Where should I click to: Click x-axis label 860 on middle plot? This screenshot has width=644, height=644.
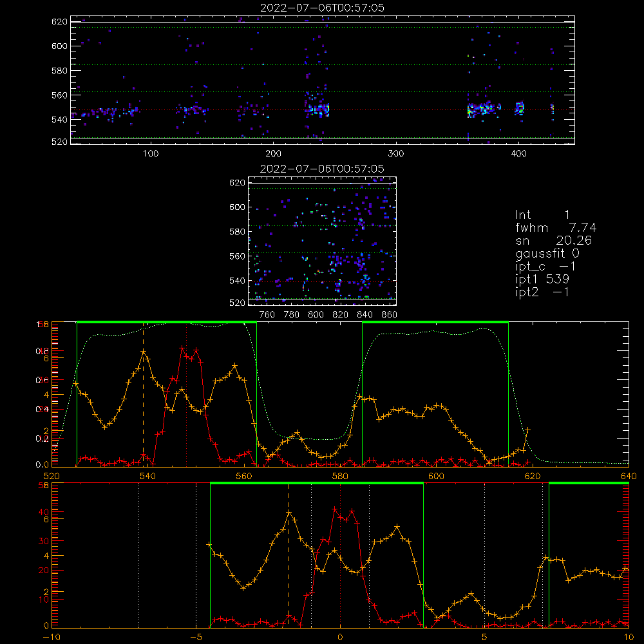(390, 315)
